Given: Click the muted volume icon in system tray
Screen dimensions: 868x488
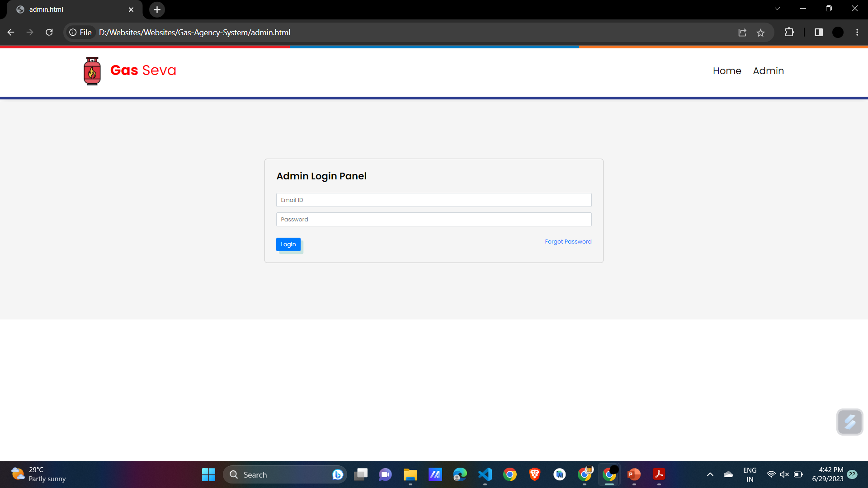Looking at the screenshot, I should click(x=784, y=474).
